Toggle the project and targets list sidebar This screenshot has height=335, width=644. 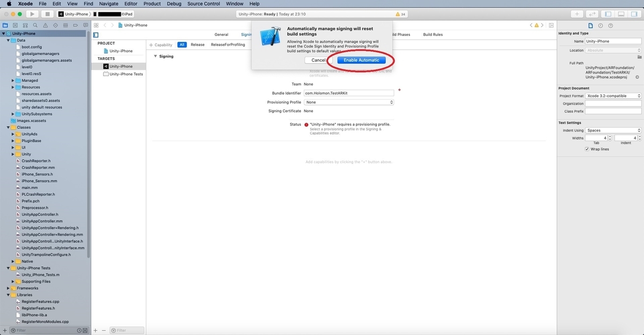(96, 34)
